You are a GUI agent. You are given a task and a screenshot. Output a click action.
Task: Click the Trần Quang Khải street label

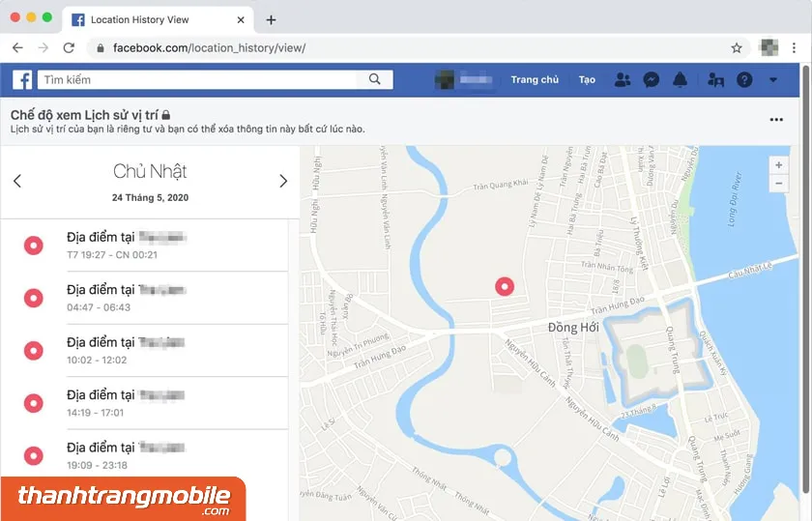point(501,184)
